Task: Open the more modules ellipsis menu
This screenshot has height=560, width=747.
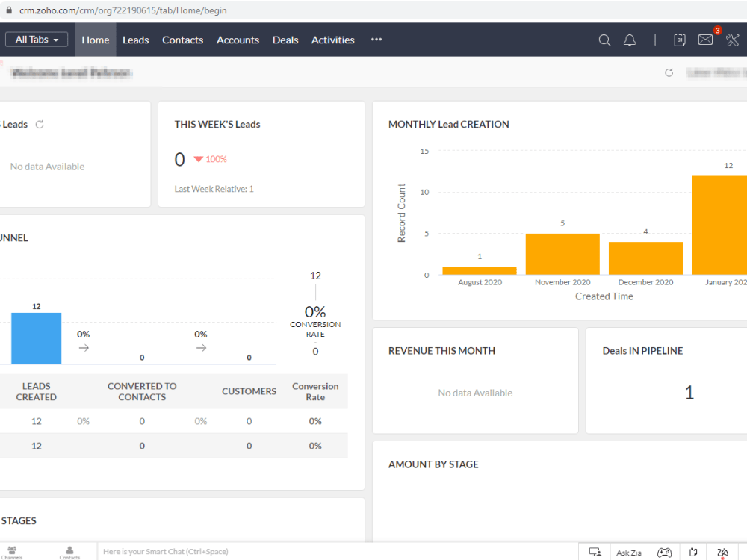Action: click(376, 40)
